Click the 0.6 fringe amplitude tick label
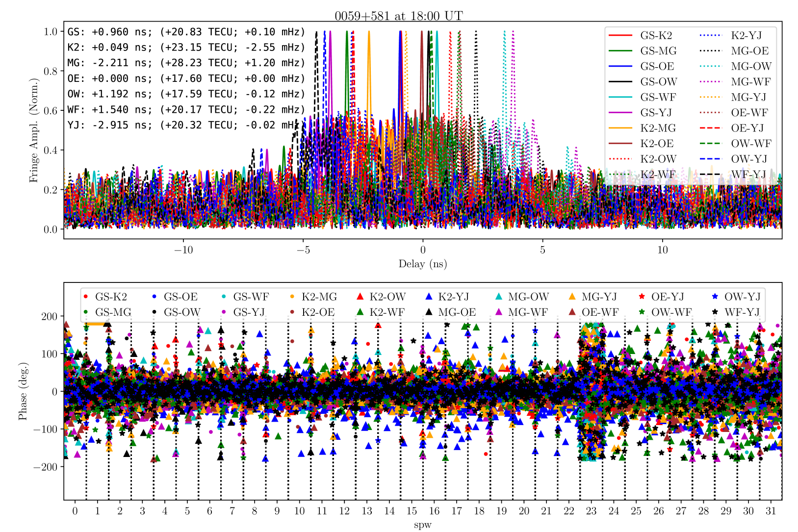Screen dimensions: 798x532 [51, 111]
